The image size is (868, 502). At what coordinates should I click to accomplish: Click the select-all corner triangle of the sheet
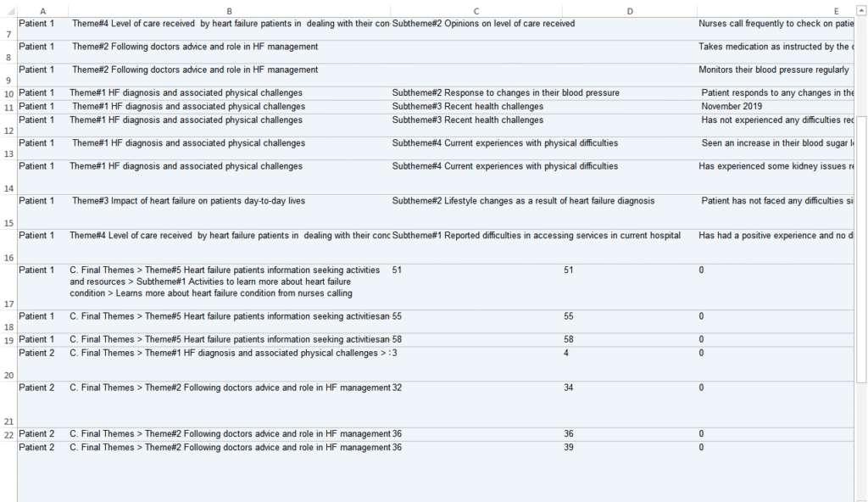click(10, 11)
